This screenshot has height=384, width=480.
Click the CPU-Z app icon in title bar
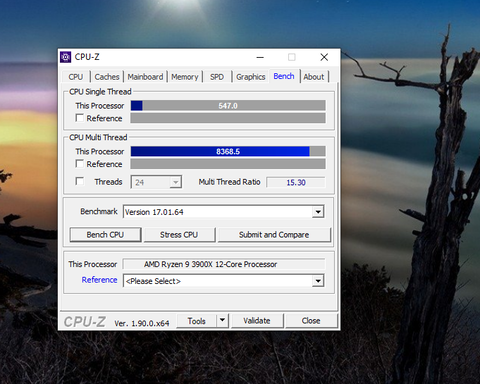[x=66, y=57]
